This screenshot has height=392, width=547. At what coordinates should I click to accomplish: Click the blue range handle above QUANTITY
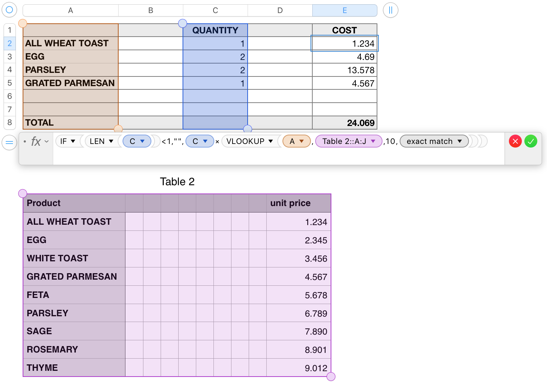pyautogui.click(x=183, y=24)
